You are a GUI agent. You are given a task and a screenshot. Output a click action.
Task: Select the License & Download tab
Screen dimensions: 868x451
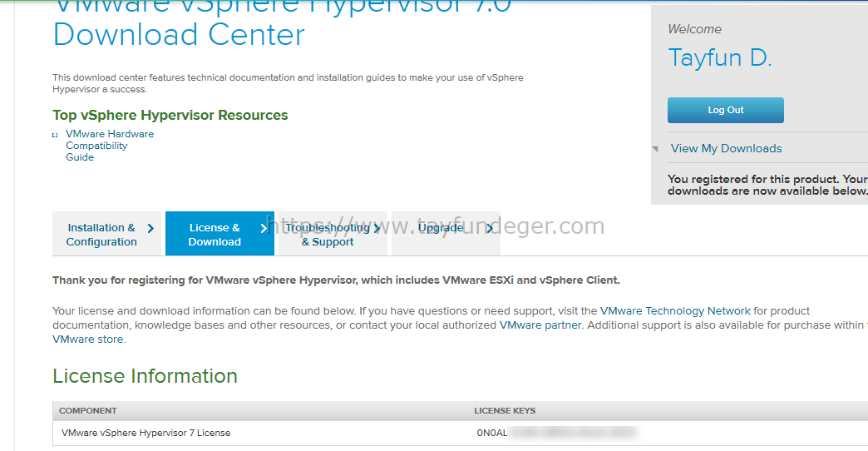(219, 234)
